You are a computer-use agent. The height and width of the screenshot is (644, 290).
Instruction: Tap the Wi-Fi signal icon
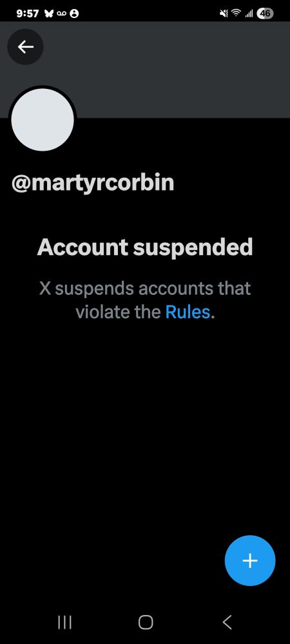237,14
